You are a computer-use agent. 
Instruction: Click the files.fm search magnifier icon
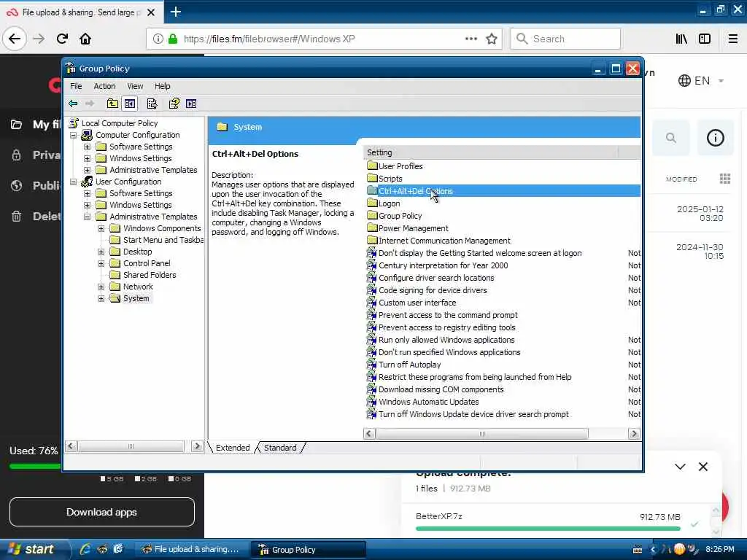(671, 138)
